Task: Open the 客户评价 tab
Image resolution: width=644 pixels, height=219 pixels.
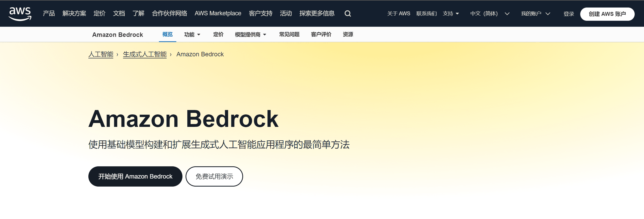Action: [x=321, y=35]
